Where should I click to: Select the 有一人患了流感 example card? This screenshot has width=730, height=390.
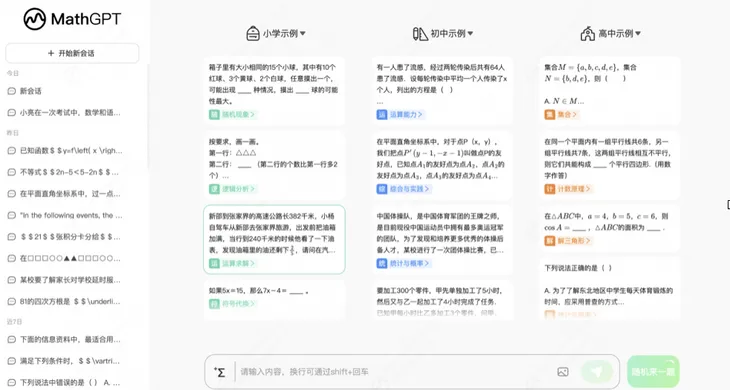tap(442, 91)
